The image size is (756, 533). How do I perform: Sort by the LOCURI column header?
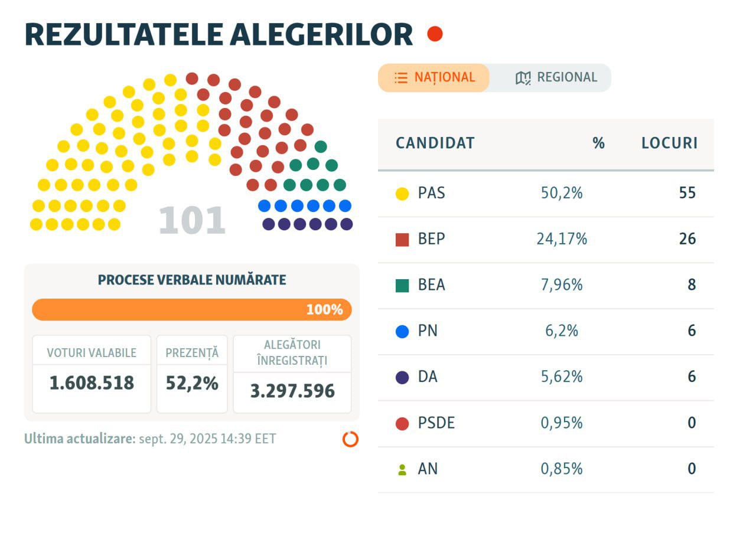(669, 143)
